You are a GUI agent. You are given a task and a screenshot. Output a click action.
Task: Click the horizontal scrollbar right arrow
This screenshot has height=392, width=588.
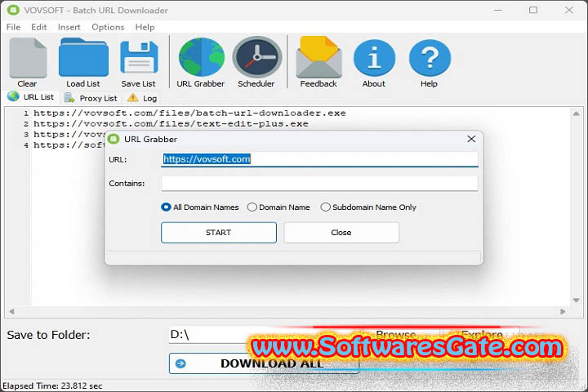click(x=563, y=311)
